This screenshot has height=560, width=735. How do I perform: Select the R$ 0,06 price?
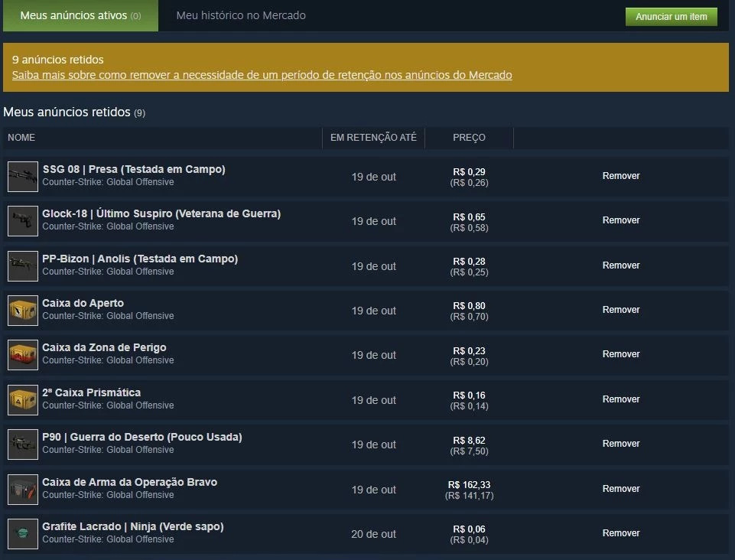click(x=469, y=529)
